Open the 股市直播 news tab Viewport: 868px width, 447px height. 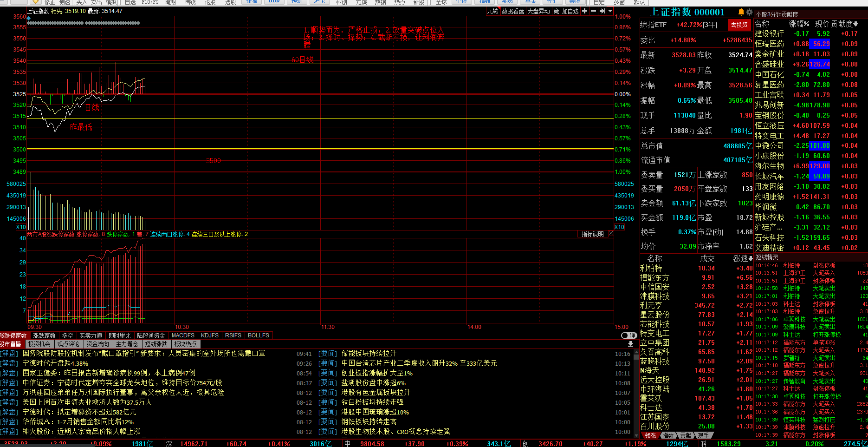[11, 344]
